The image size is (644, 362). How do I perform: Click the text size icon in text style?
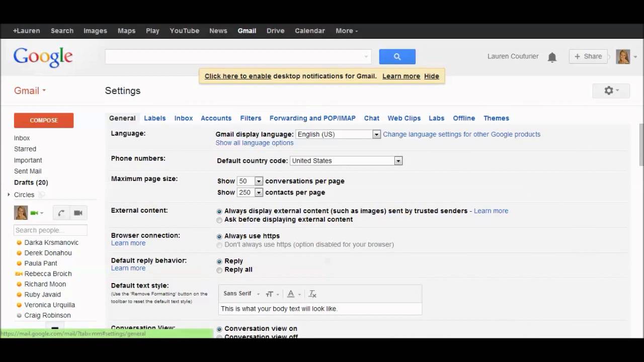coord(272,294)
